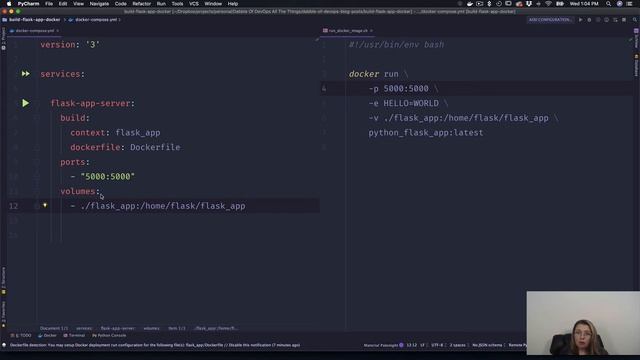Image resolution: width=640 pixels, height=360 pixels.
Task: Open the Project tool window stripe
Action: 3,39
